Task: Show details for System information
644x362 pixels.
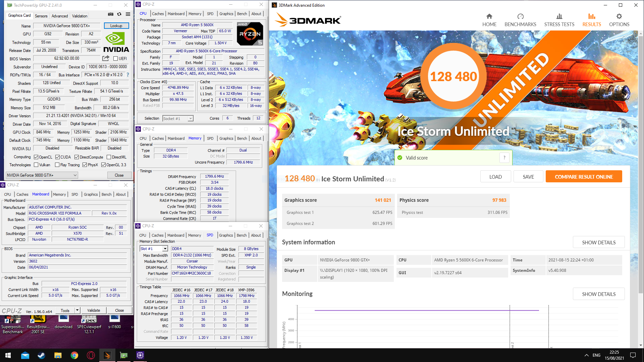Action: click(x=599, y=242)
